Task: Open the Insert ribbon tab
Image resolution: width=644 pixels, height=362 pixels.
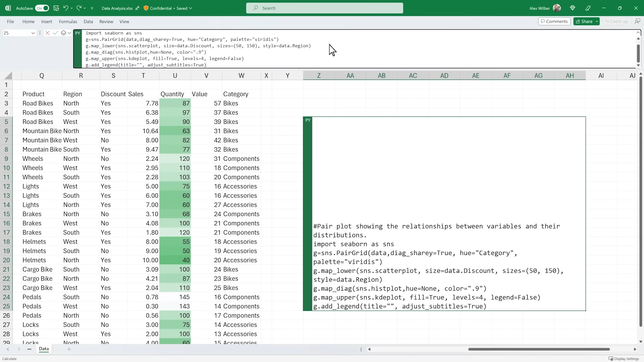Action: coord(47,21)
